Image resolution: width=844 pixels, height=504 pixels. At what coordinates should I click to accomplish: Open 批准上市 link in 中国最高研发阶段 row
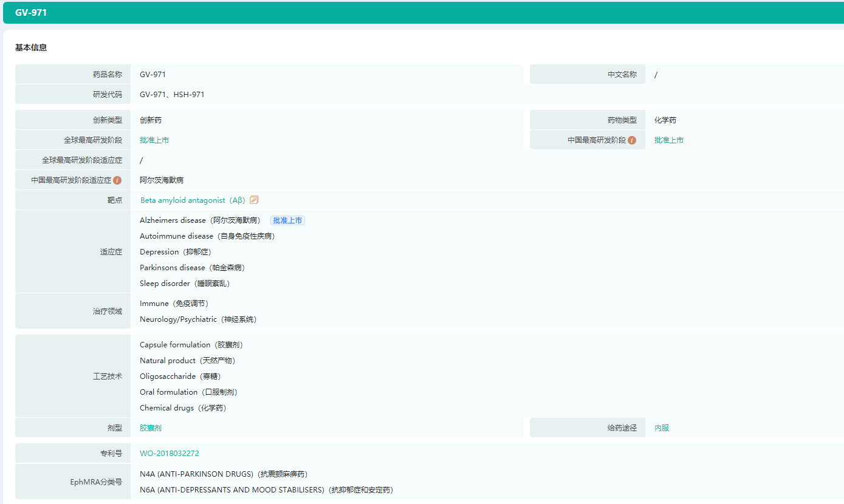point(669,140)
